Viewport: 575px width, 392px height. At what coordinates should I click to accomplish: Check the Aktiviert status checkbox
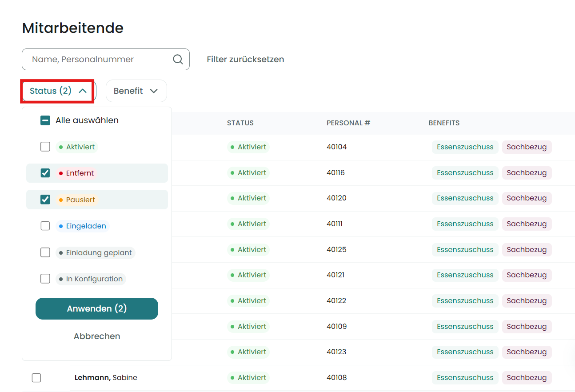[45, 147]
